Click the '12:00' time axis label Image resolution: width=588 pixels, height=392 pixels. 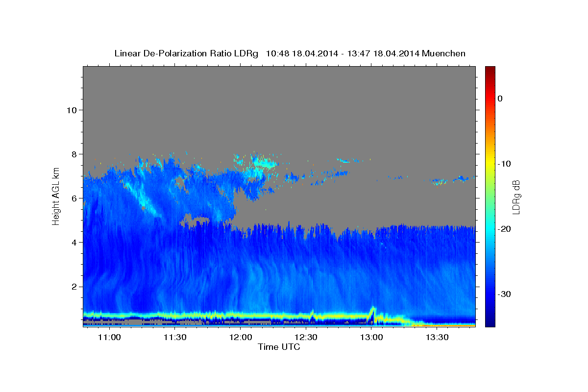click(241, 338)
